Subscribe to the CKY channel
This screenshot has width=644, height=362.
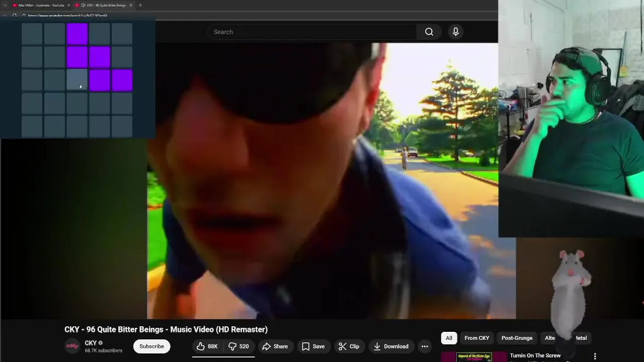[x=151, y=346]
